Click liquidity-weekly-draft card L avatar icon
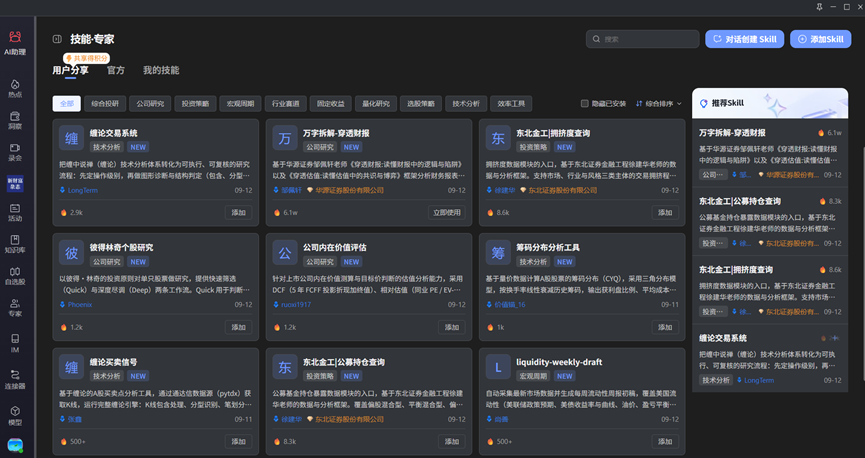Viewport: 865px width, 458px height. 498,368
